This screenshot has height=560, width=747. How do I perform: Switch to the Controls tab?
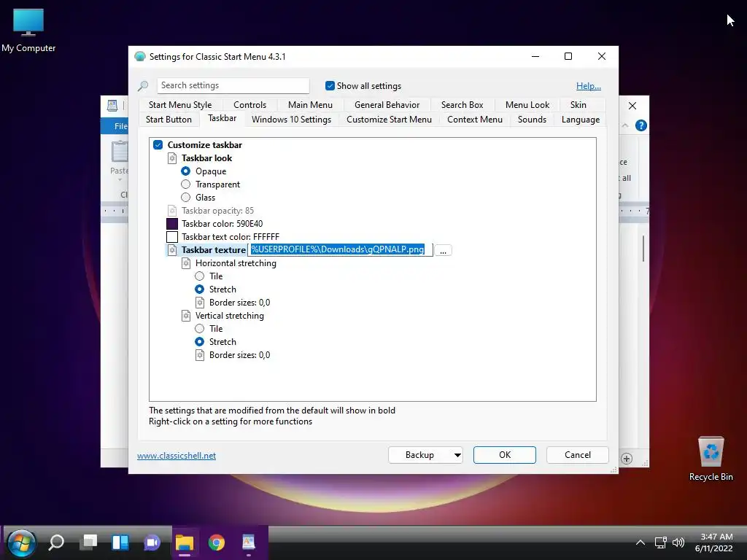(249, 105)
